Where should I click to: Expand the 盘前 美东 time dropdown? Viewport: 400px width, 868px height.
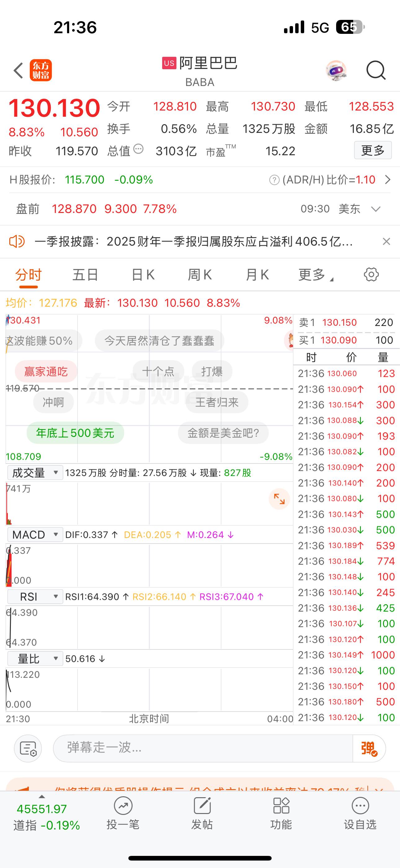pos(376,209)
